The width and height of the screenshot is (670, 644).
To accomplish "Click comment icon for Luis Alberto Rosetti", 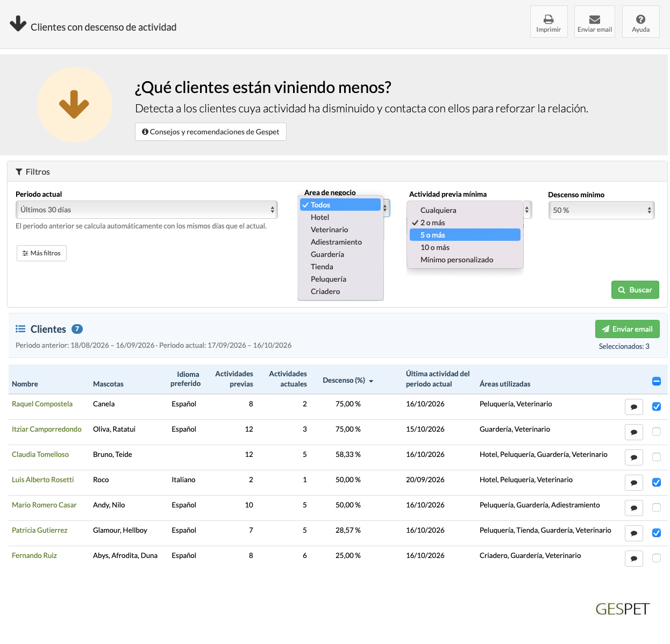I will [x=634, y=483].
